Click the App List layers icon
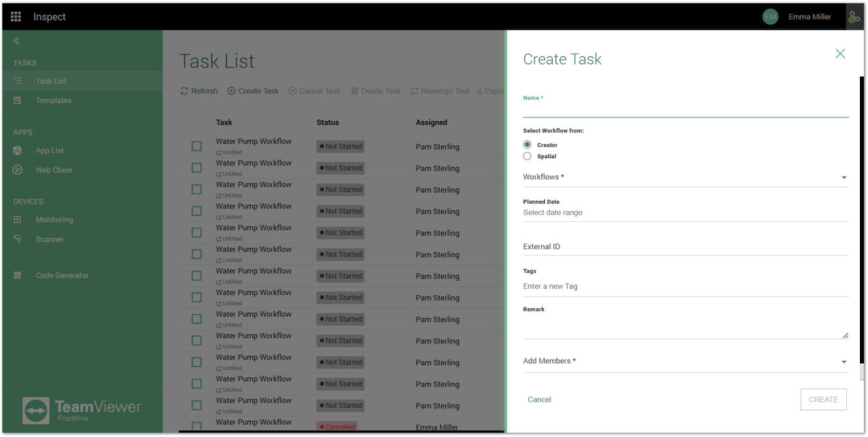The width and height of the screenshot is (868, 437). pyautogui.click(x=18, y=151)
